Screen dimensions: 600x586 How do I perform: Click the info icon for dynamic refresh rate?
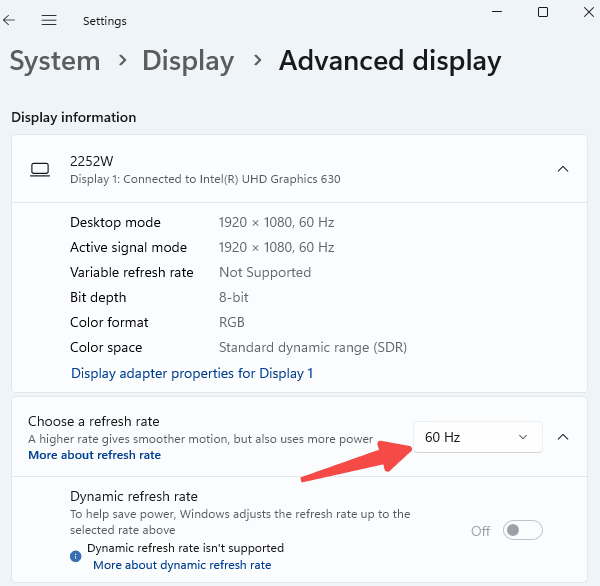pos(75,556)
